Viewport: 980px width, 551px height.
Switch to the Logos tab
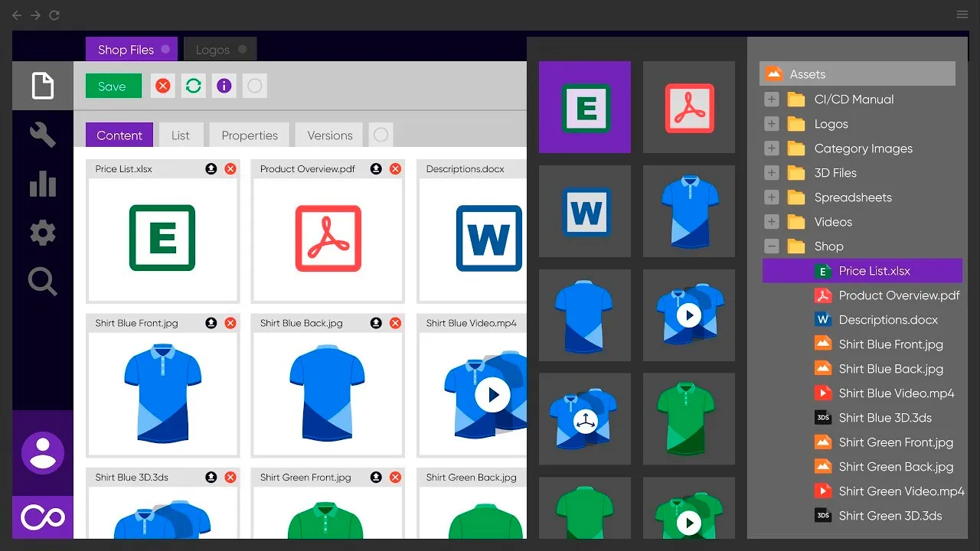220,50
